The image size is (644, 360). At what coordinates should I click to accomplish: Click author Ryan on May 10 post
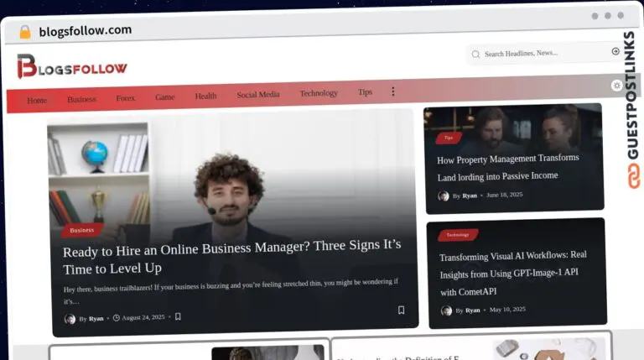pyautogui.click(x=472, y=310)
